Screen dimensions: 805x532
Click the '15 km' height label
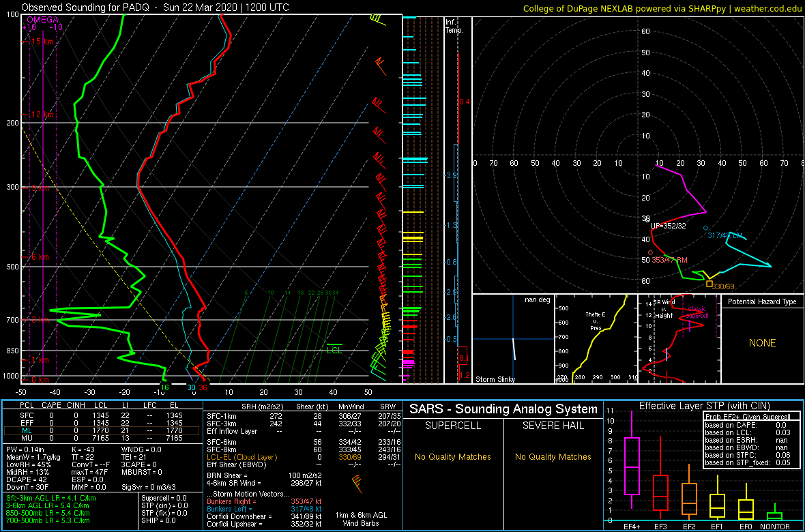tap(42, 41)
